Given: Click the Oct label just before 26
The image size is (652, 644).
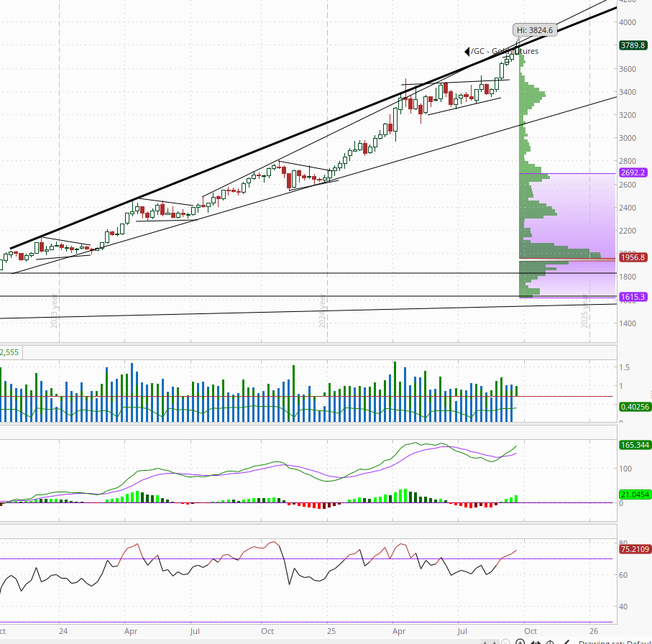Looking at the screenshot, I should [x=531, y=631].
